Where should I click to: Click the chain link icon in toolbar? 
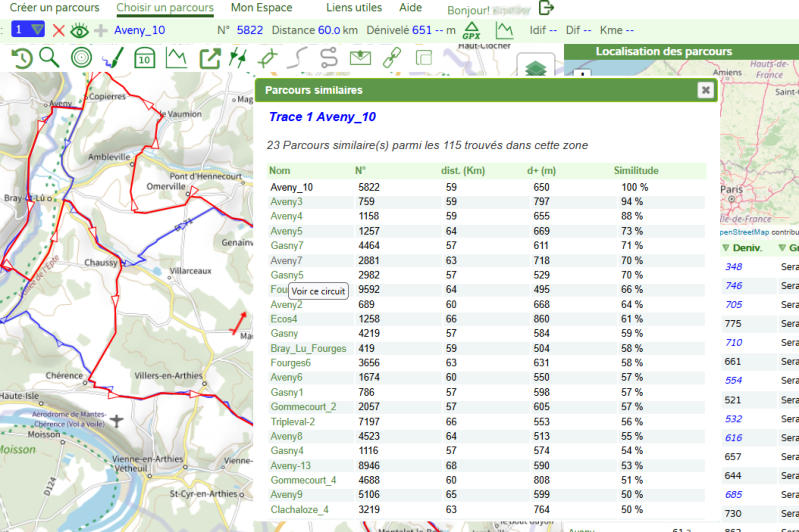pos(392,58)
